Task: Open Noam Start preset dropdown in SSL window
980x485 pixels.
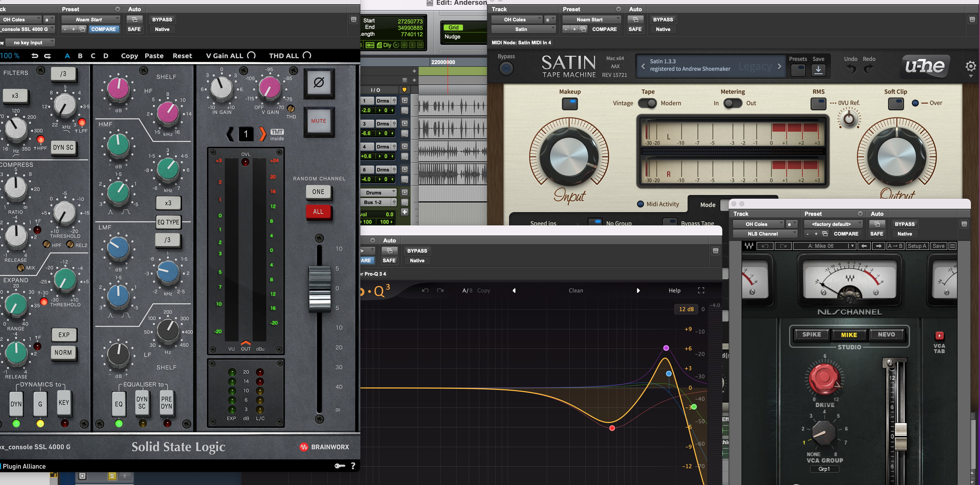Action: (91, 19)
